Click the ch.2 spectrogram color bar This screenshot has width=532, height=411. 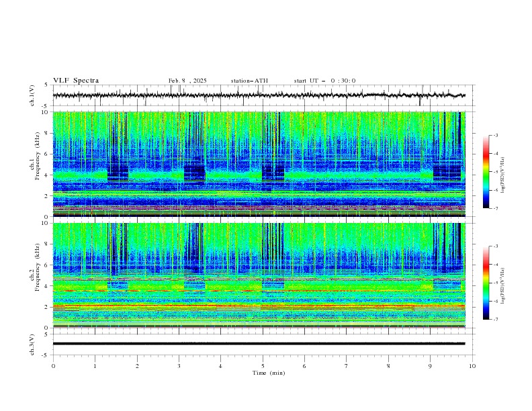pos(486,283)
